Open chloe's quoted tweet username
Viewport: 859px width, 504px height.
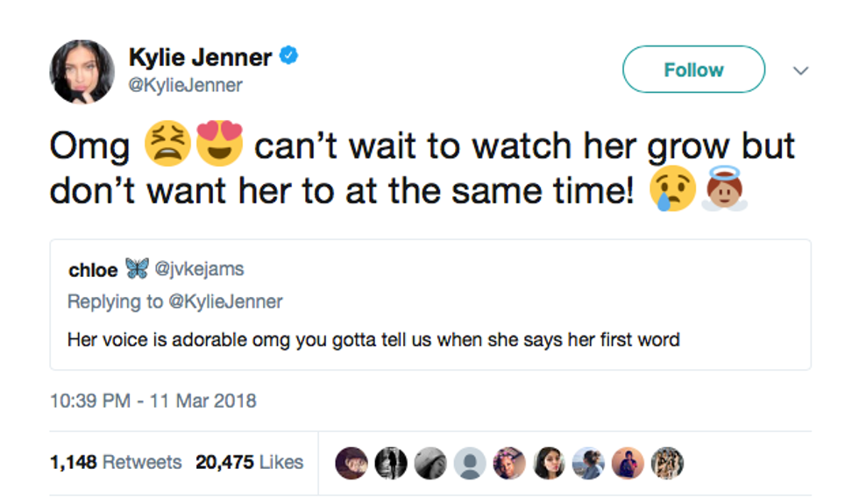93,270
